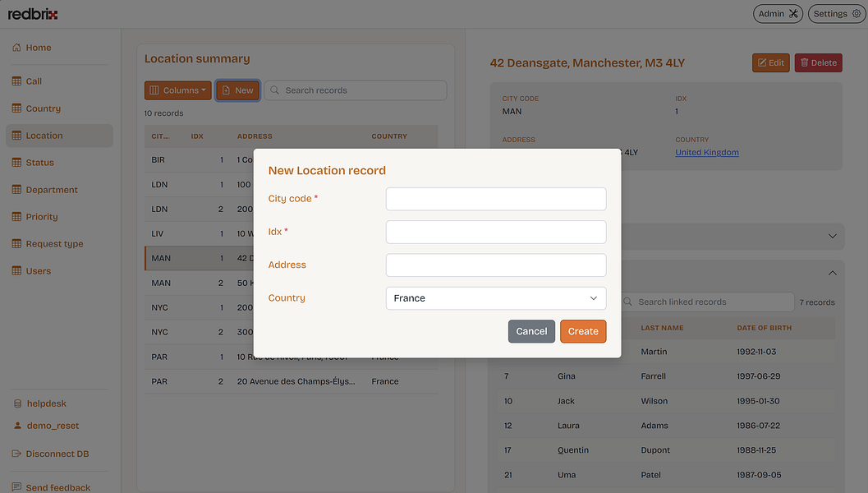Open the Columns dropdown

tap(177, 90)
